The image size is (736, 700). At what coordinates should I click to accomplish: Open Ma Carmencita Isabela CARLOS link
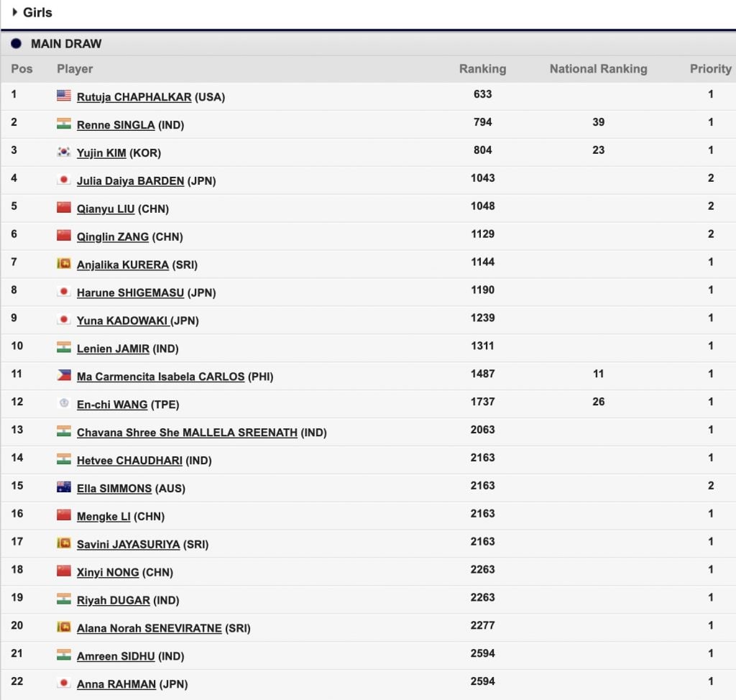pyautogui.click(x=160, y=377)
